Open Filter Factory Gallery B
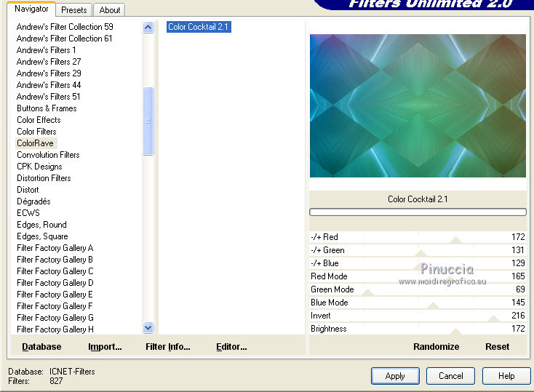Screen dimensions: 534x392 point(55,260)
